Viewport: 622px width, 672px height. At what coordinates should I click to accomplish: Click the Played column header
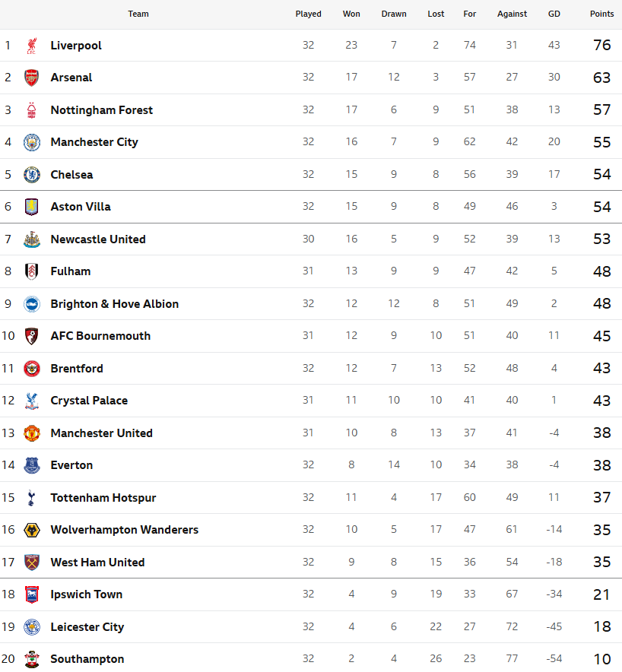point(308,14)
